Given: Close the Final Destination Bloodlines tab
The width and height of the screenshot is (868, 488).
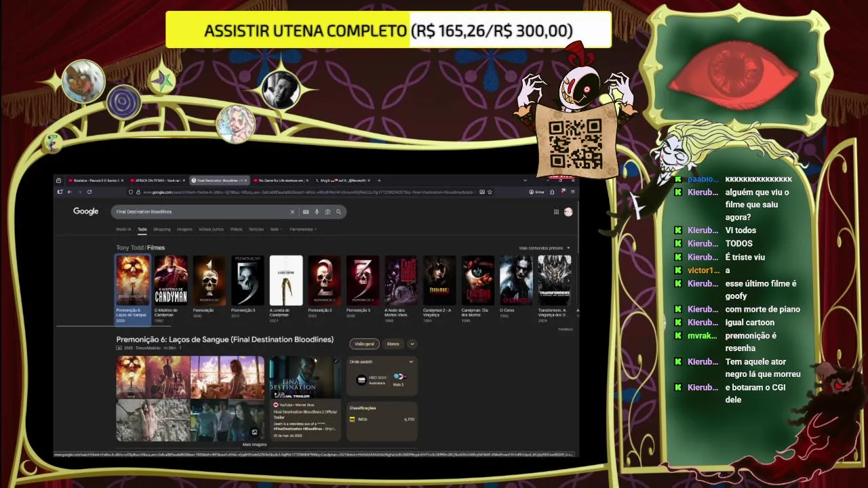Looking at the screenshot, I should pyautogui.click(x=246, y=180).
